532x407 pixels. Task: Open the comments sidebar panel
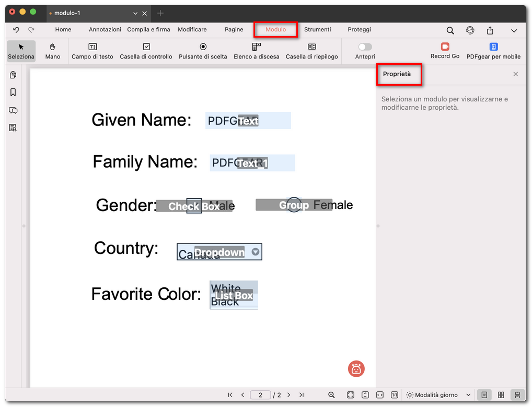point(13,110)
